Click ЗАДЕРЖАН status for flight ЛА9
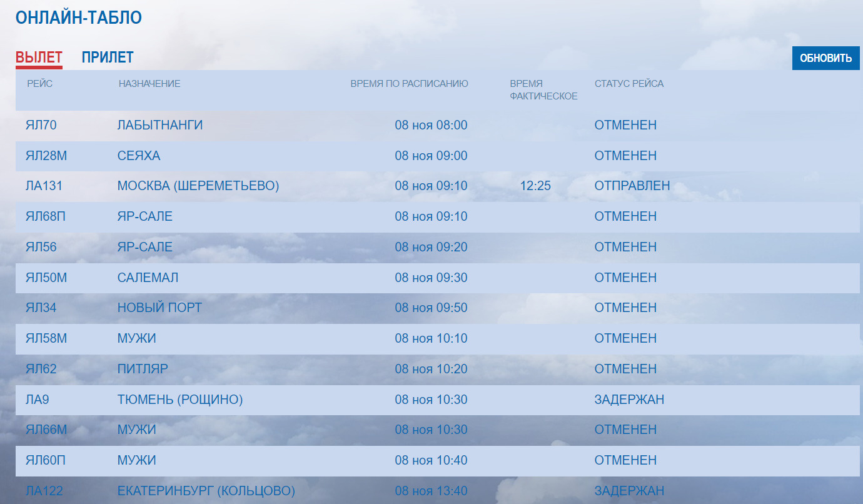 pos(629,400)
